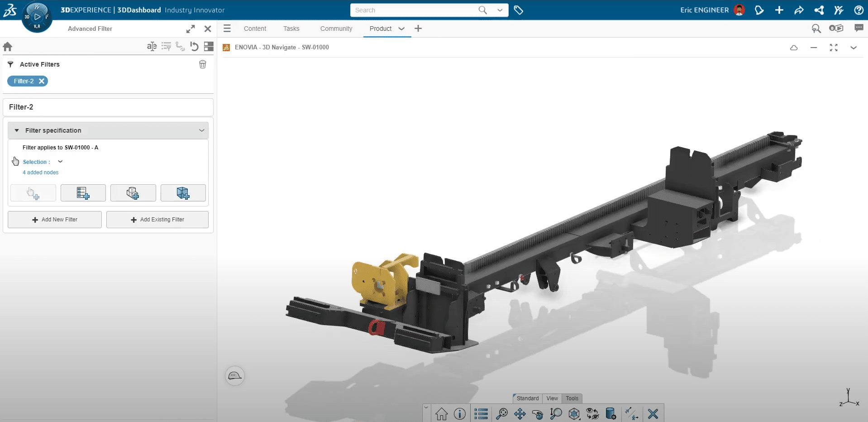Click the add attribute criteria filter icon
The image size is (868, 422).
tap(83, 193)
